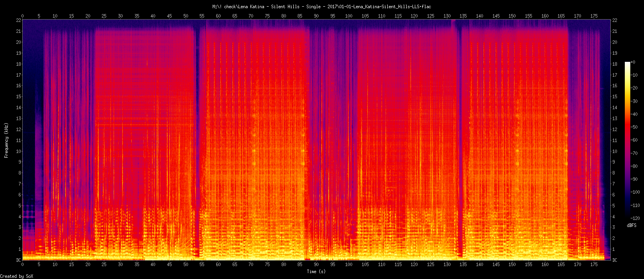Click the '16' label on the right frequency axis
Screen dimensions: 644x279
(x=615, y=86)
